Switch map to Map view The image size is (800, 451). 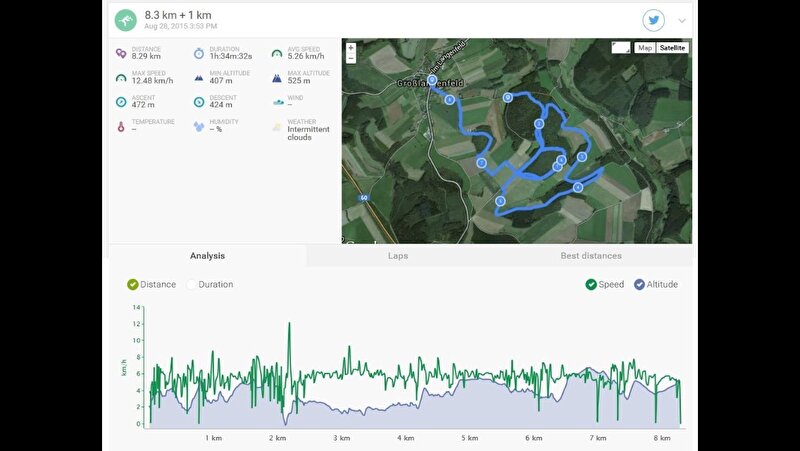[645, 48]
